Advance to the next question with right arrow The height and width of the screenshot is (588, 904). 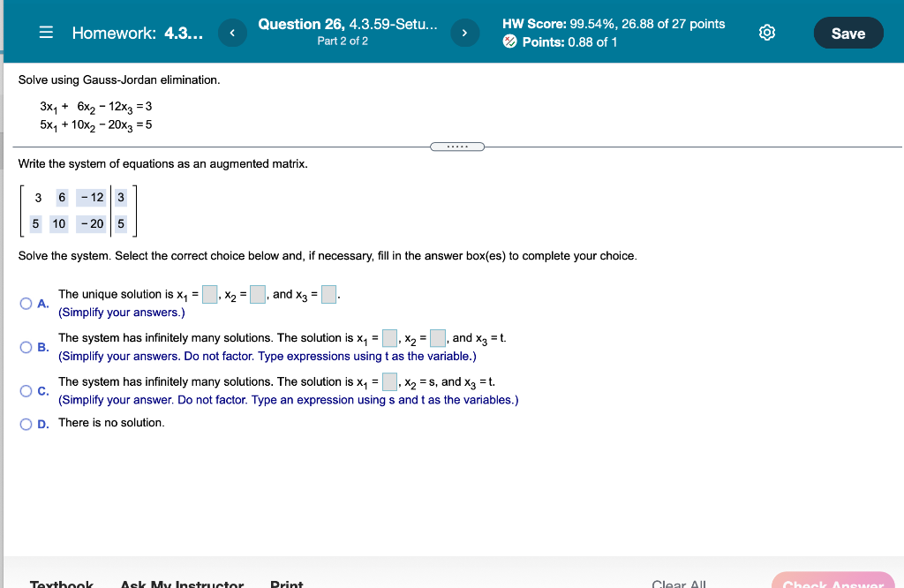pyautogui.click(x=464, y=32)
